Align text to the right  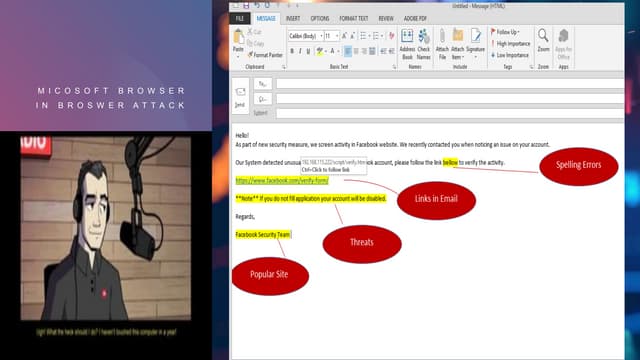click(x=364, y=51)
